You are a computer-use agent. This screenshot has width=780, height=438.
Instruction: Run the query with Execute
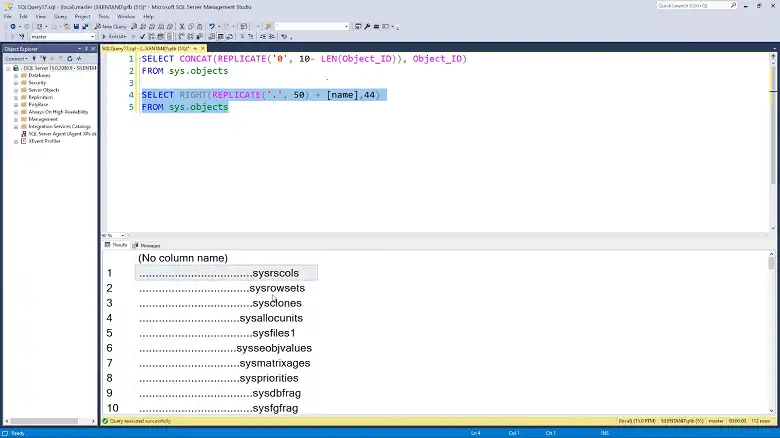coord(114,36)
